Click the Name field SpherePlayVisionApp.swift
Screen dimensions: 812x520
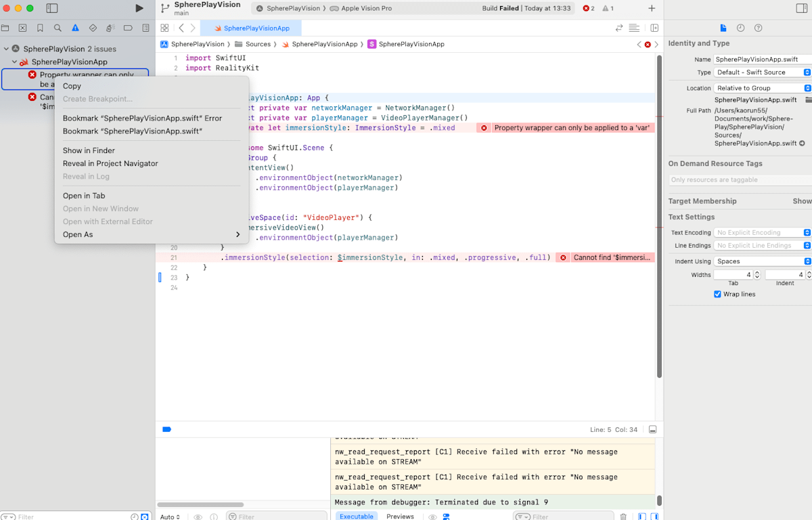pyautogui.click(x=763, y=60)
